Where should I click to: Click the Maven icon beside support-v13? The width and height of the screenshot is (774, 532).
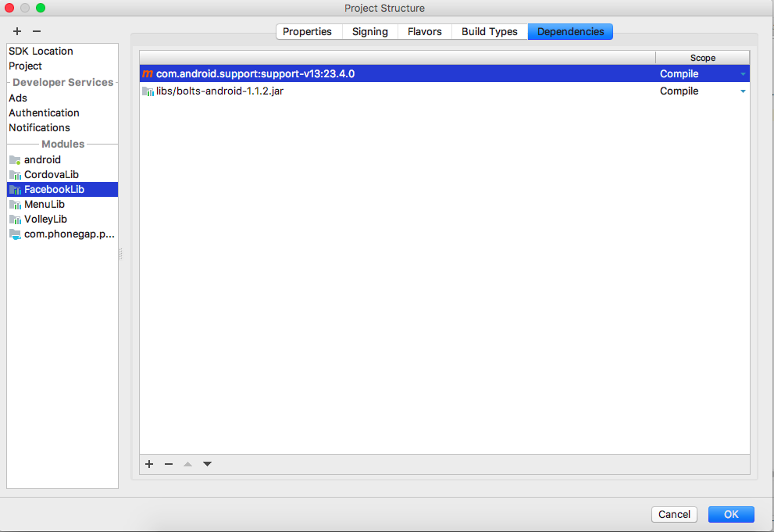pos(148,74)
